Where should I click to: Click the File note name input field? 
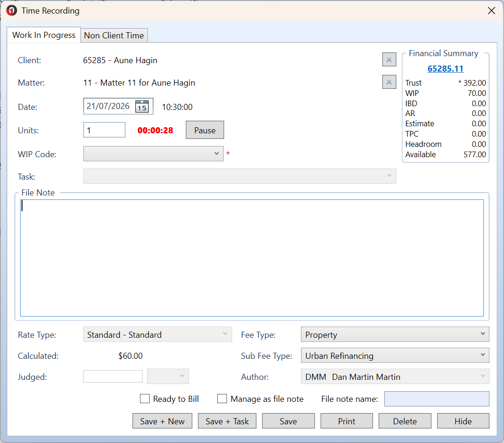point(437,399)
